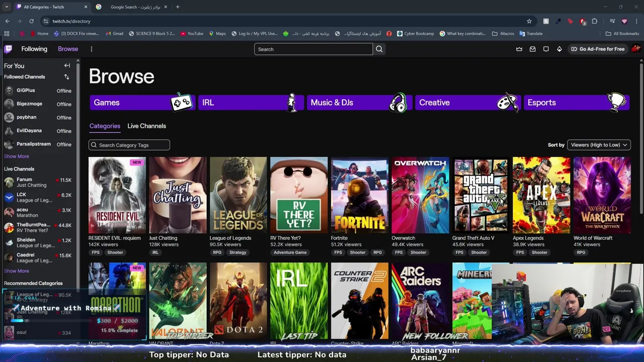
Task: Click the Adventure Game tag under RV There Yet?
Action: 290,252
